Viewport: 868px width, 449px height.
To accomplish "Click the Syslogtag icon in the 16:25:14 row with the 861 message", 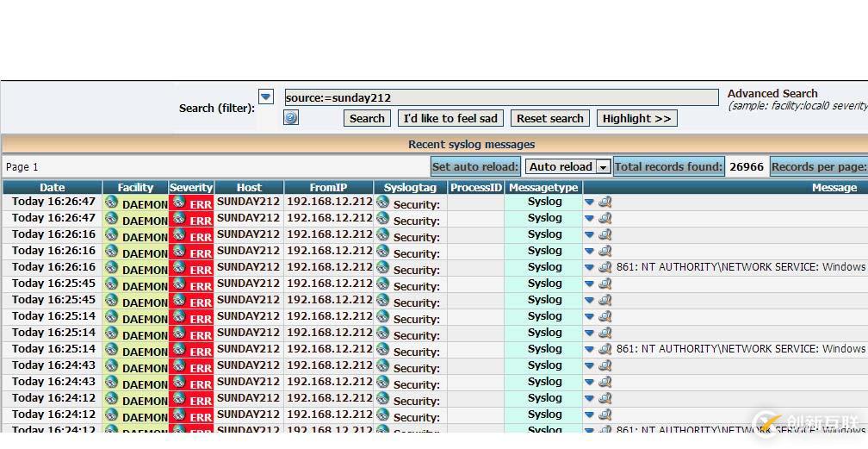I will click(382, 349).
